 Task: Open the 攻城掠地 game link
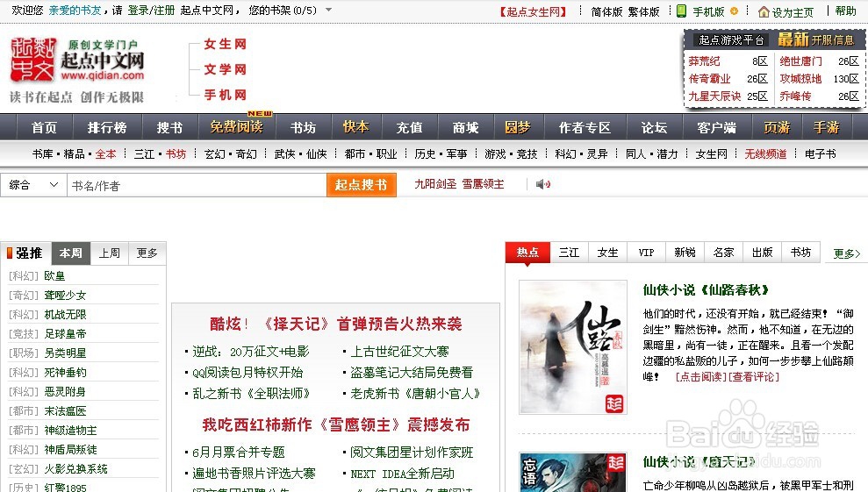pos(801,79)
